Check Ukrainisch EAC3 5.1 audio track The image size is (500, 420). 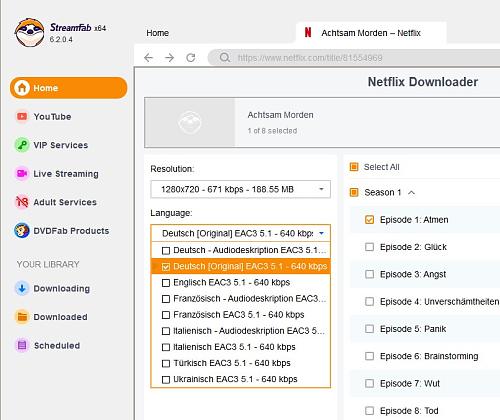(166, 379)
